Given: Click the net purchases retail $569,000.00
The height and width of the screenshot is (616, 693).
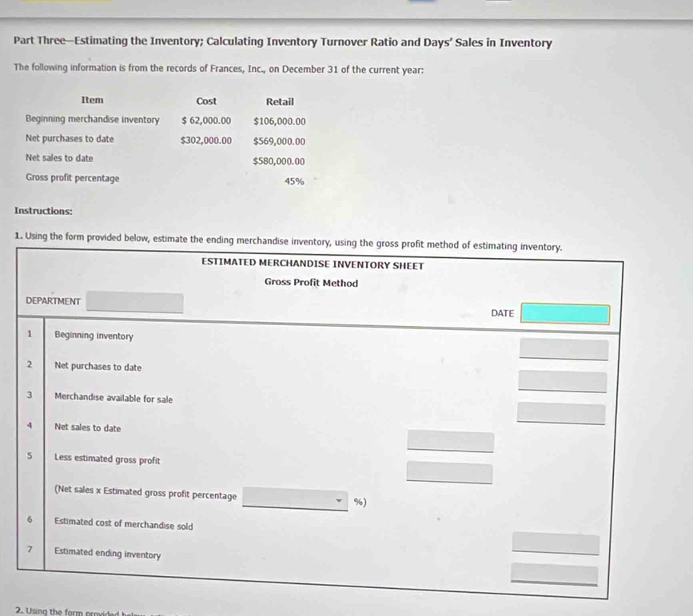Looking at the screenshot, I should pyautogui.click(x=279, y=141).
